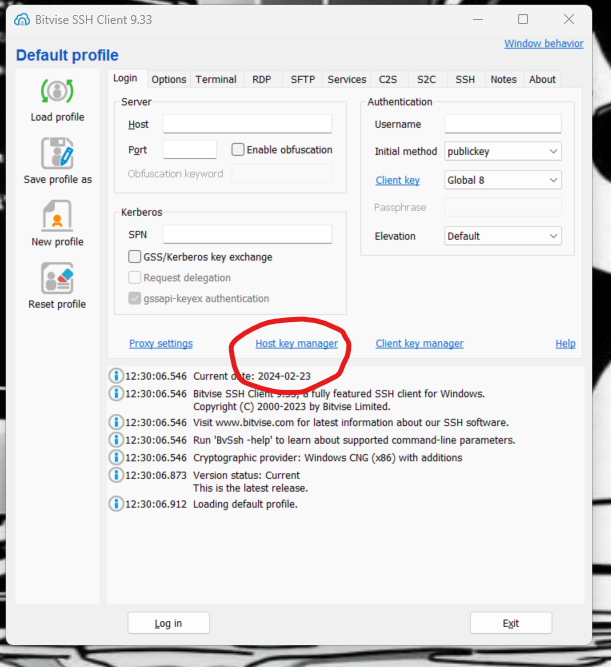This screenshot has width=611, height=667.
Task: Click info icon beside 'Visit www.bitvise.com' entry
Action: (116, 422)
